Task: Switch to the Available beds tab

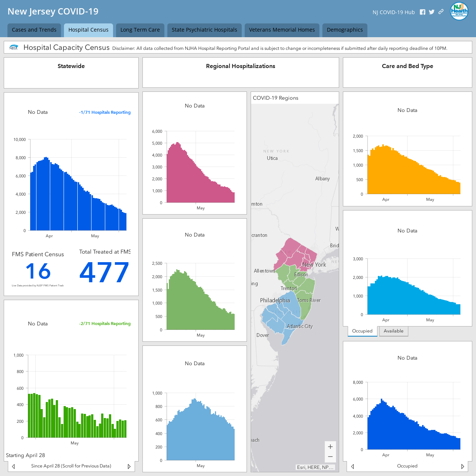Action: tap(393, 331)
